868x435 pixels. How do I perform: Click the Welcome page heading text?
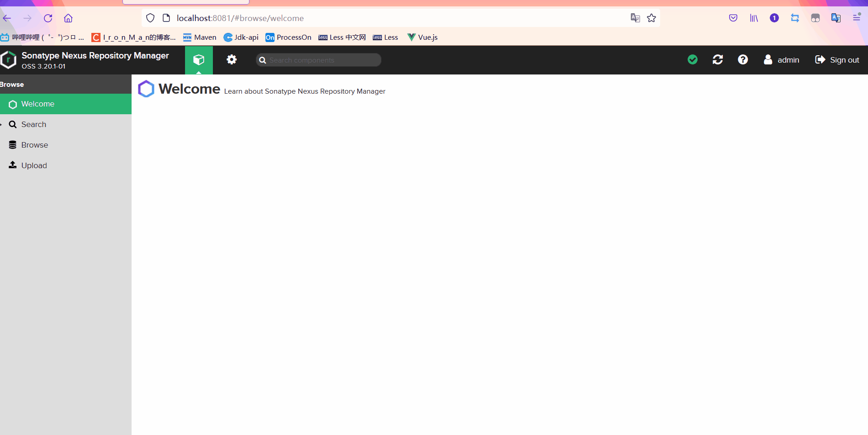click(189, 89)
